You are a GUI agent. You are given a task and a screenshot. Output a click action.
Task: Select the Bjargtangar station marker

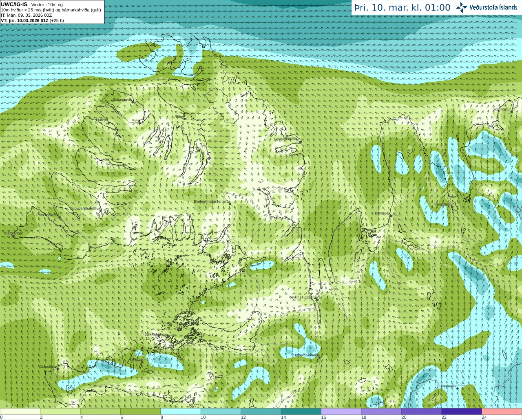(x=13, y=236)
